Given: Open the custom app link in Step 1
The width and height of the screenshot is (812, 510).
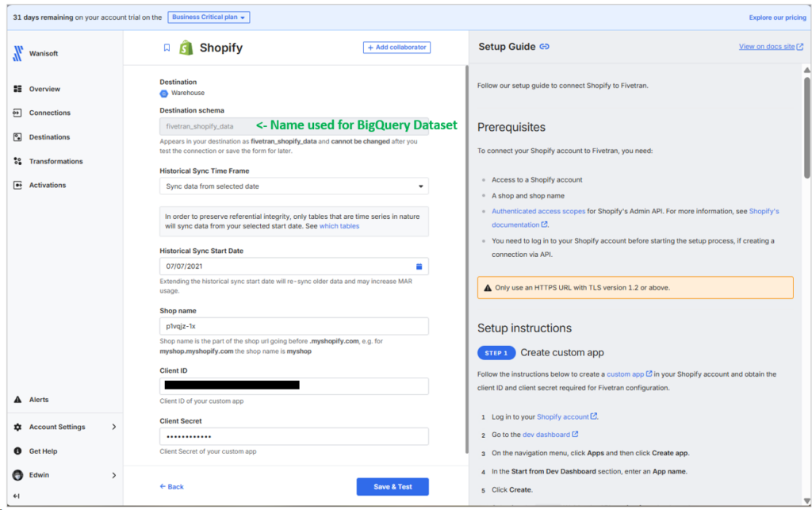Looking at the screenshot, I should pos(626,374).
